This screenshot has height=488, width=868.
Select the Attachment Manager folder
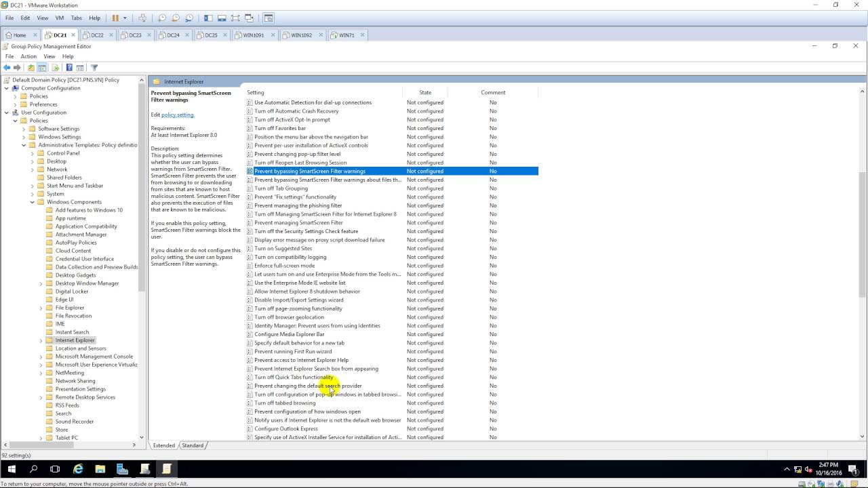tap(81, 235)
